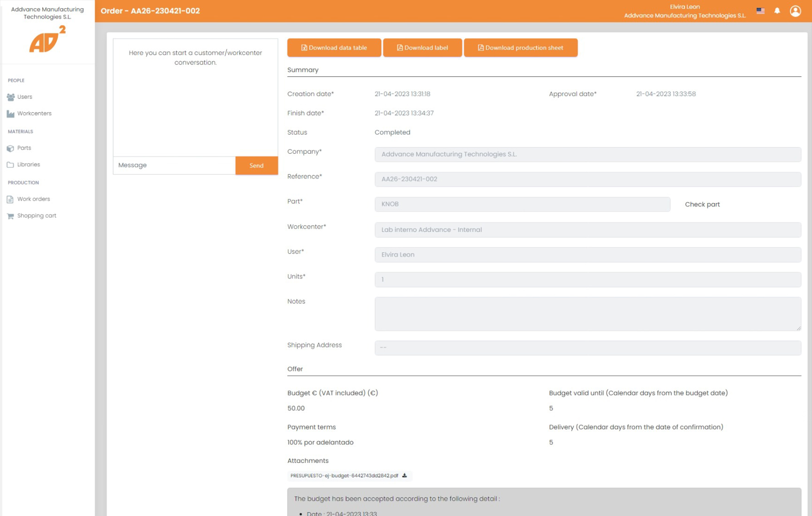The width and height of the screenshot is (812, 516).
Task: Click the Parts cube icon
Action: (x=10, y=148)
